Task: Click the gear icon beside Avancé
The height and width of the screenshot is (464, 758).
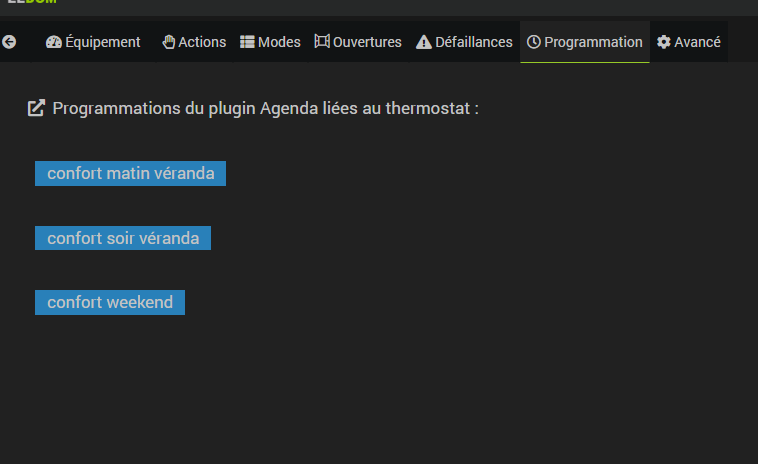Action: [x=664, y=42]
